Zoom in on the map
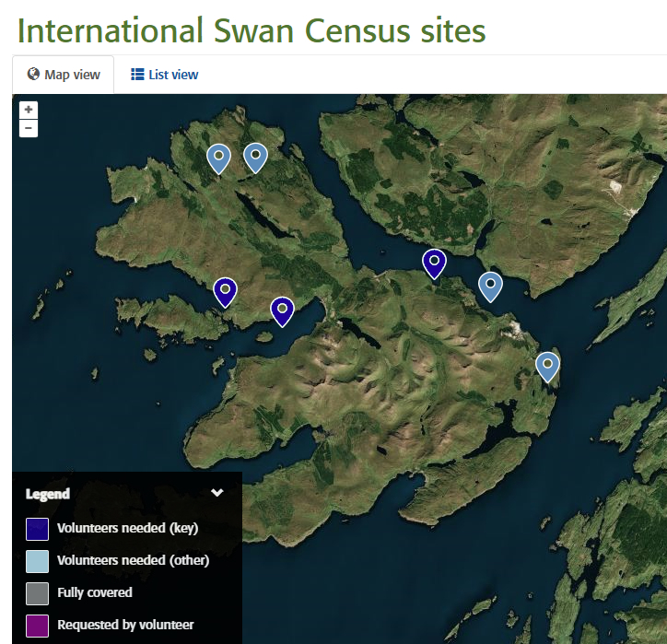Viewport: 667px width, 644px height. [x=29, y=110]
